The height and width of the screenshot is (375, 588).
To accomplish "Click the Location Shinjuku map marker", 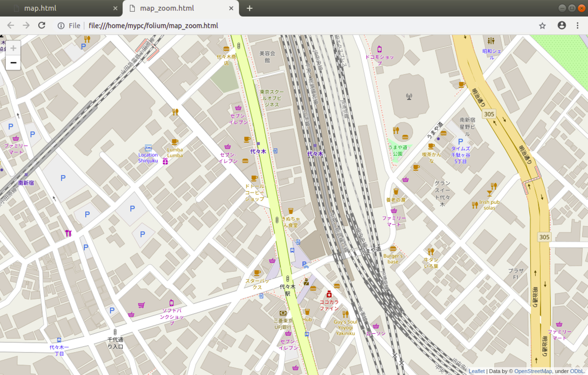I will click(148, 148).
